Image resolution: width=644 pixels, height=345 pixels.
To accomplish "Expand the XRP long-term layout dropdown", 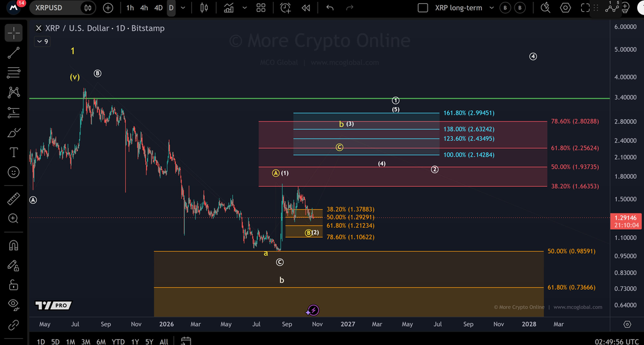I will pyautogui.click(x=492, y=8).
